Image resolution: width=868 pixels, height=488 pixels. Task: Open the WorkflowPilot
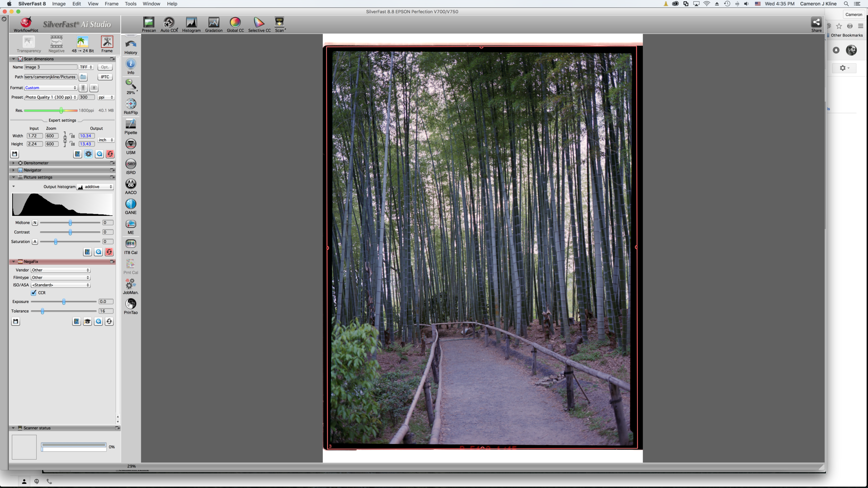click(x=26, y=24)
